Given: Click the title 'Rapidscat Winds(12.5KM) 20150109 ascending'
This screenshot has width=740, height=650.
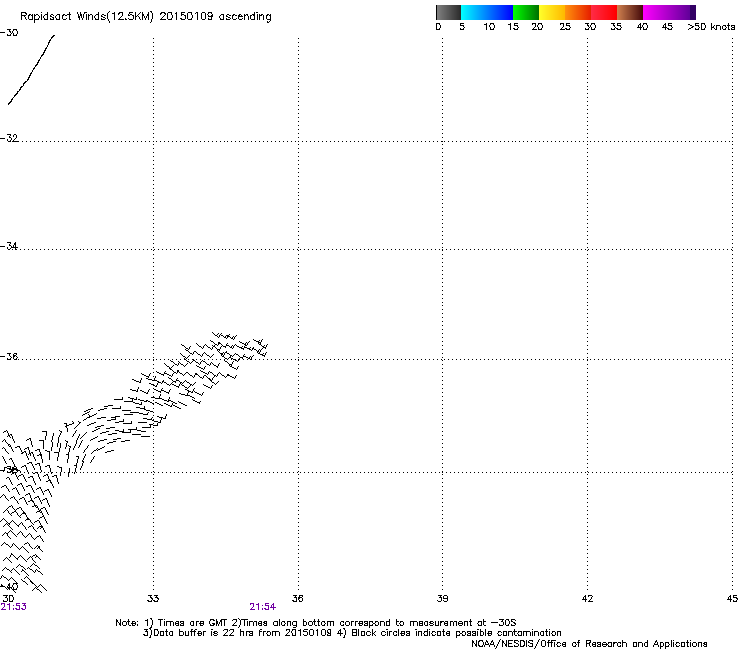Looking at the screenshot, I should (146, 17).
